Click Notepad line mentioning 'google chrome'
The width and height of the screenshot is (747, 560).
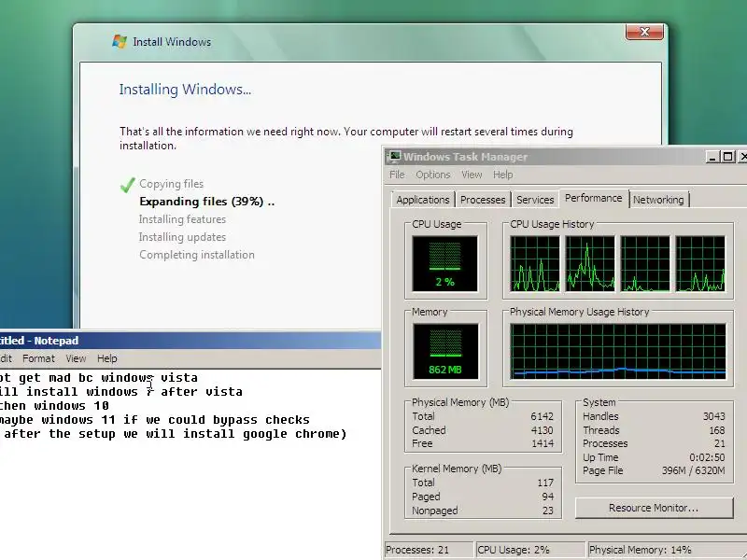[174, 434]
